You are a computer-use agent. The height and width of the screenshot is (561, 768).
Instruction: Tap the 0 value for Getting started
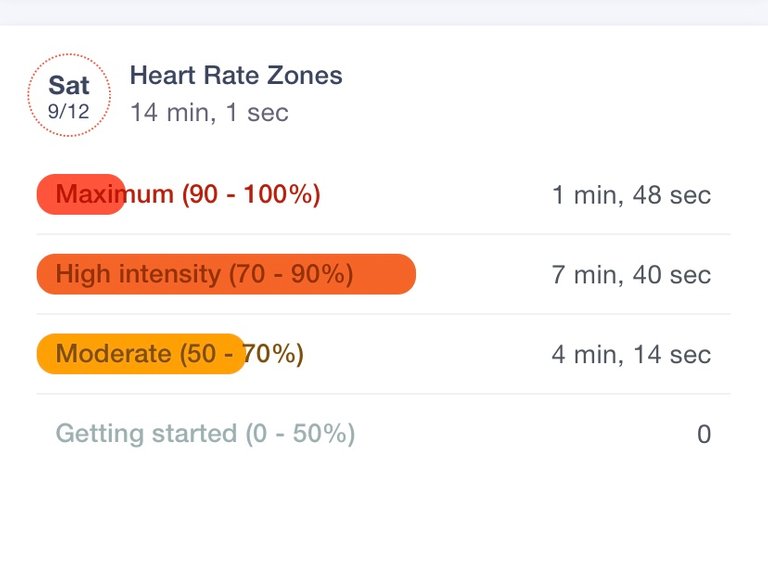[704, 435]
